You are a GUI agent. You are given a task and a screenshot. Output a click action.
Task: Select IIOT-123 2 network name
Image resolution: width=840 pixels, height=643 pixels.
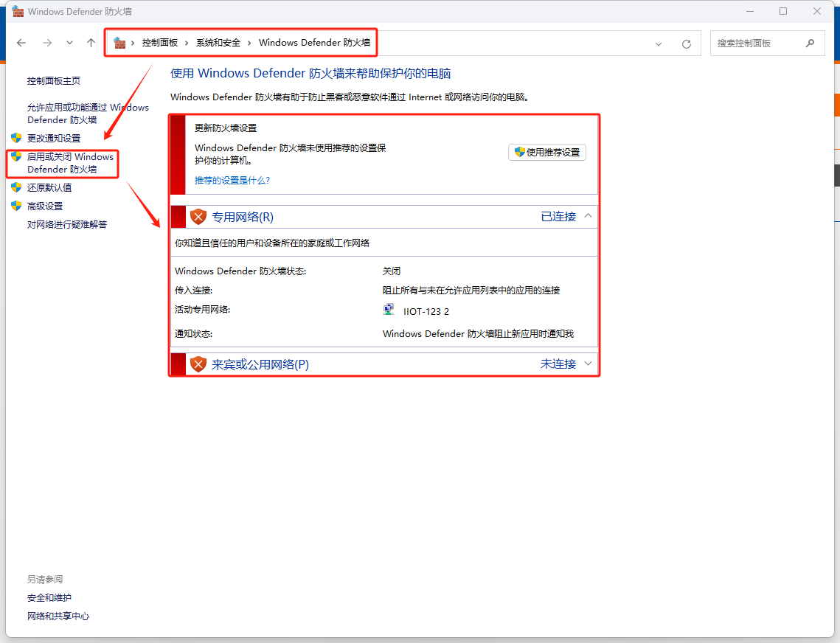coord(426,311)
